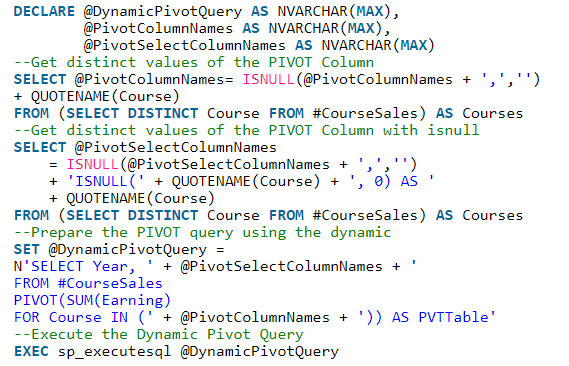This screenshot has height=366, width=569.
Task: Click the second pink ISNULL function
Action: 92,164
